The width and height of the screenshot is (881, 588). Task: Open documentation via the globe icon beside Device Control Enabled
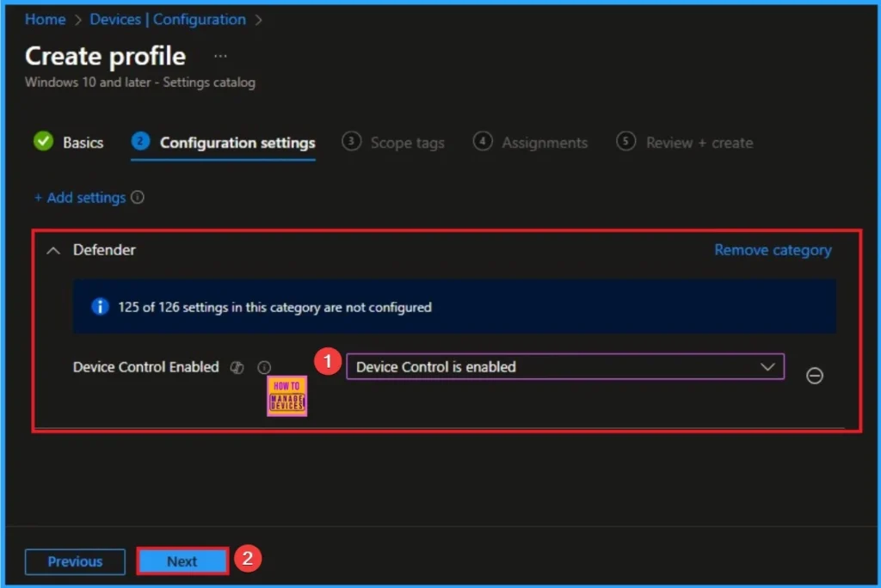pyautogui.click(x=237, y=367)
